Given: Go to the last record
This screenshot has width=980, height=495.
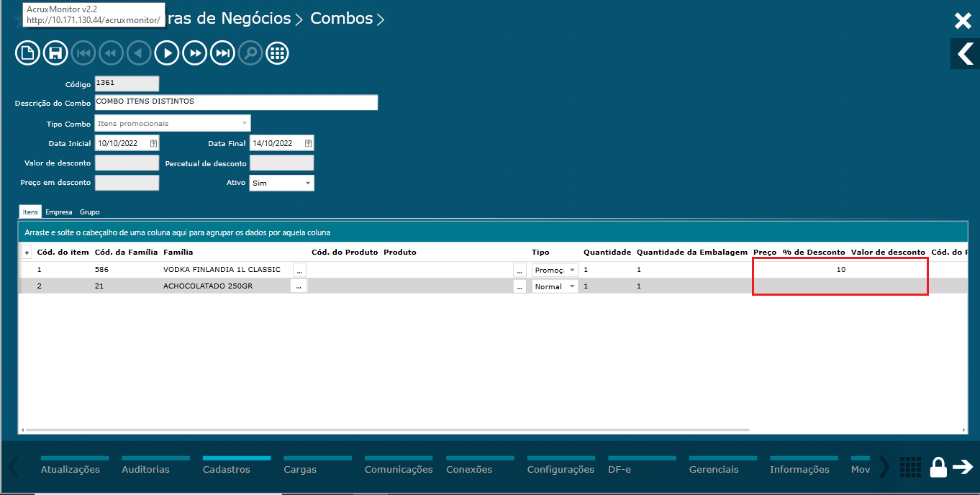Looking at the screenshot, I should 223,53.
